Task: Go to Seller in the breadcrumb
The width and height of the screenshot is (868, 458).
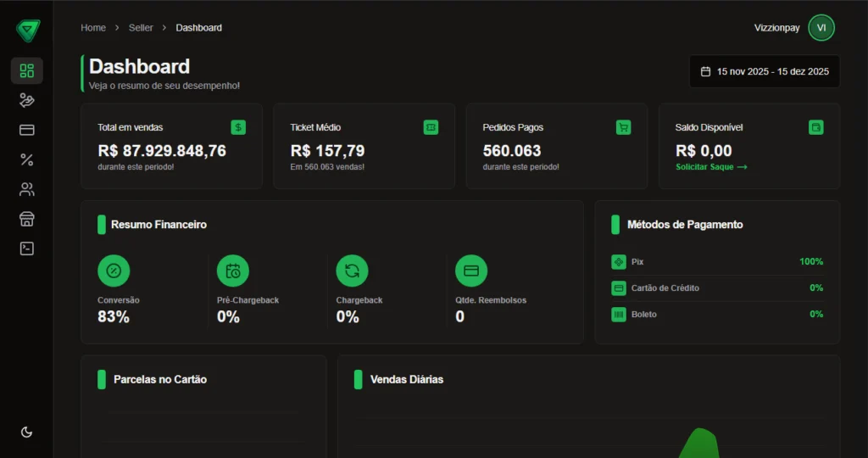Action: [141, 28]
